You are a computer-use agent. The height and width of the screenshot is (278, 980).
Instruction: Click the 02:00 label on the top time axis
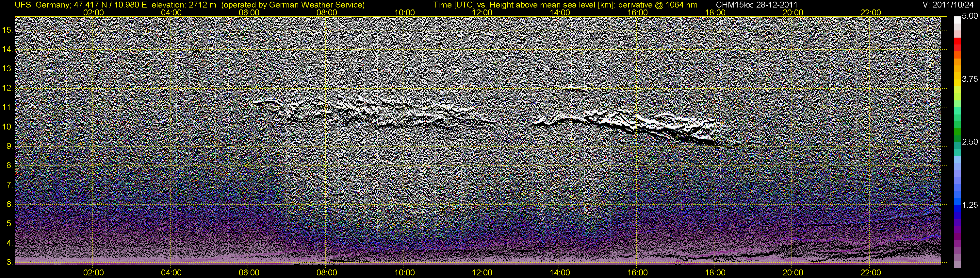(93, 12)
